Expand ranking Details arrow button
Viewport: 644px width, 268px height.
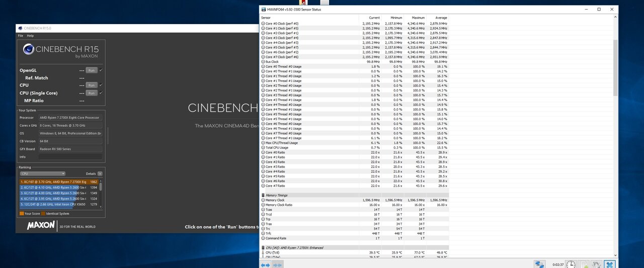click(100, 173)
